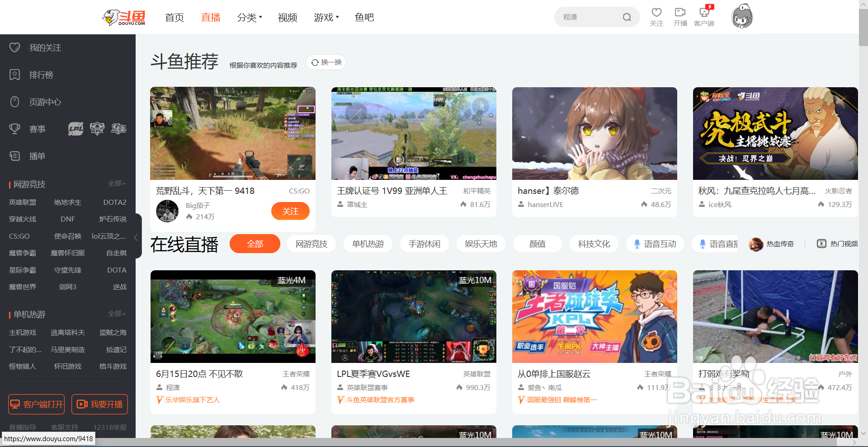Click the KPL icon in the sidebar

97,129
